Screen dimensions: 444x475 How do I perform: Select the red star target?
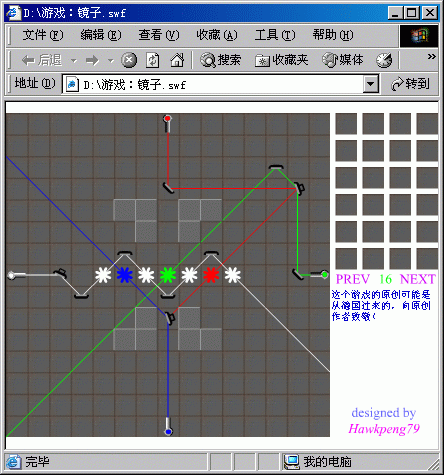pyautogui.click(x=211, y=275)
